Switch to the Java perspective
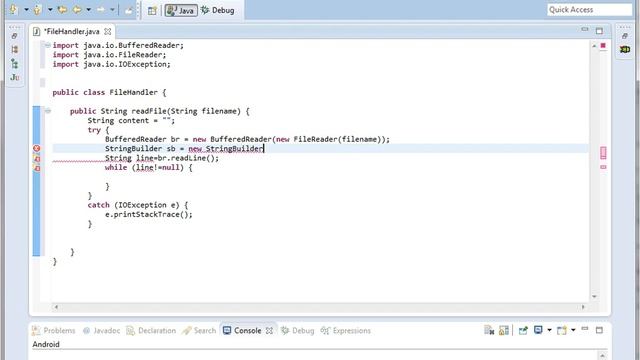 point(181,11)
